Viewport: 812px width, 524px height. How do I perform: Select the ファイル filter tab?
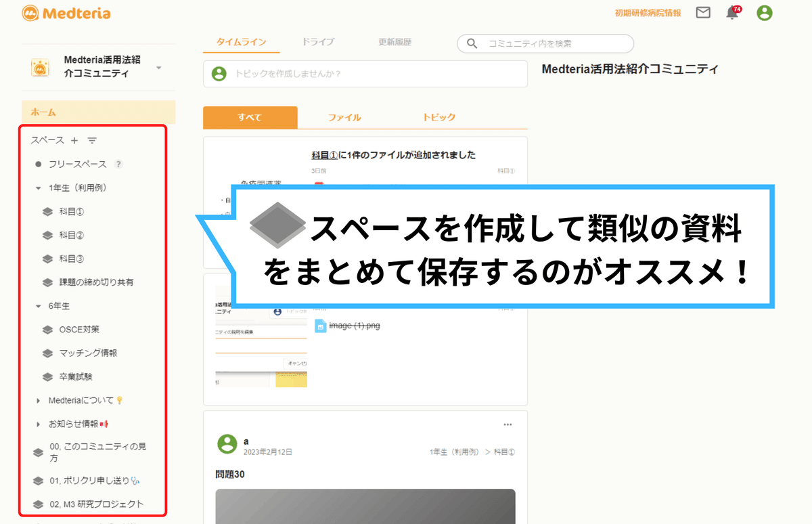344,117
